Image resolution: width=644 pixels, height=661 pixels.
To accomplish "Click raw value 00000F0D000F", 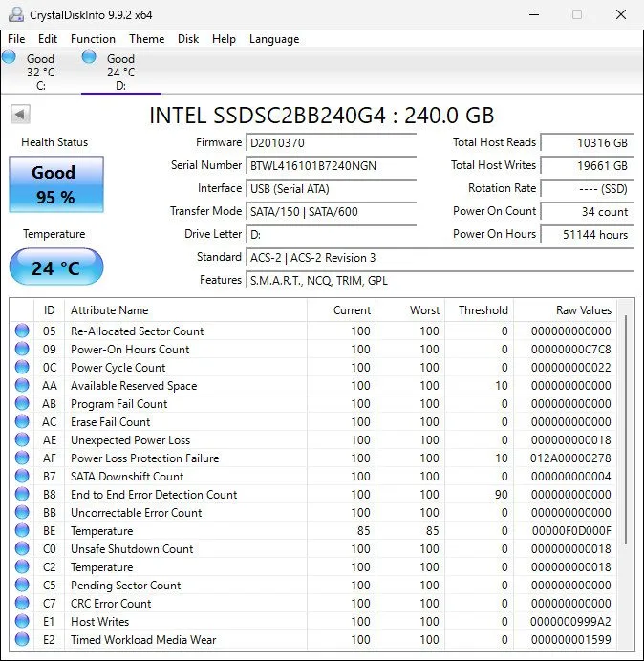I will click(x=571, y=531).
